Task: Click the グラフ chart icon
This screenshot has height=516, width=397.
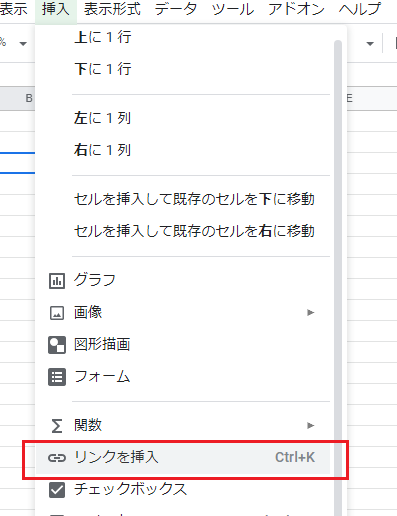Action: 57,281
